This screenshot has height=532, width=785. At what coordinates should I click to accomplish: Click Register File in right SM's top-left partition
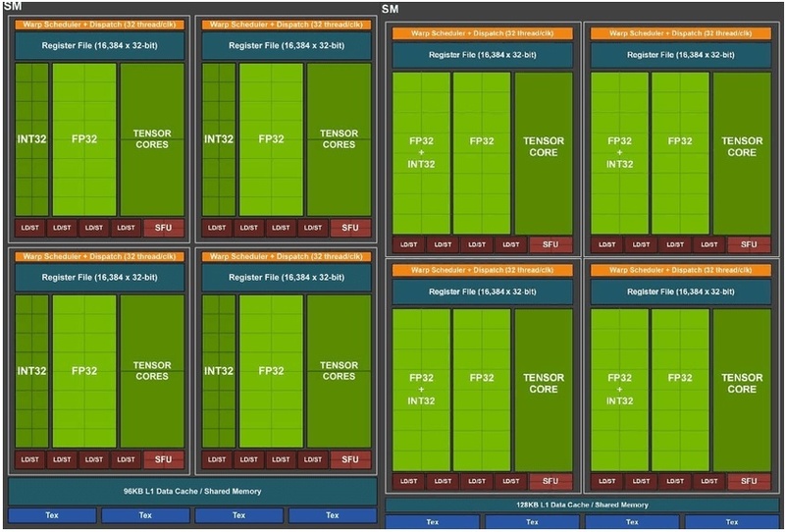coord(483,55)
